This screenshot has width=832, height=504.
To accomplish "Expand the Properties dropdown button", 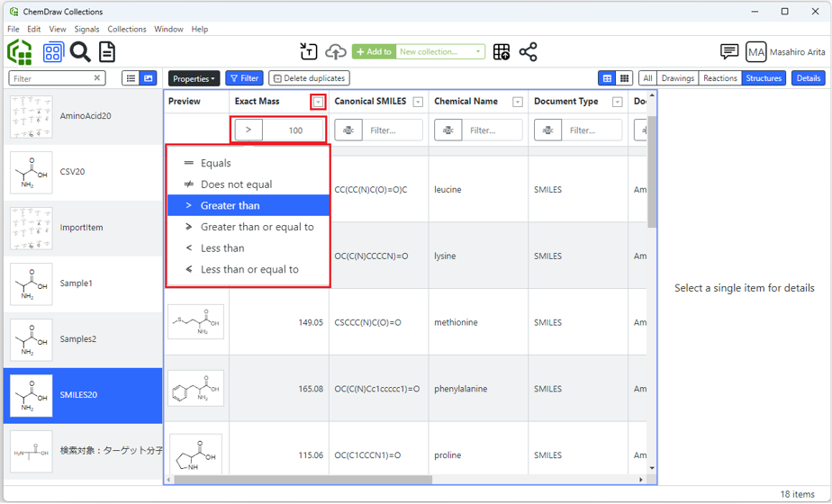I will (194, 78).
